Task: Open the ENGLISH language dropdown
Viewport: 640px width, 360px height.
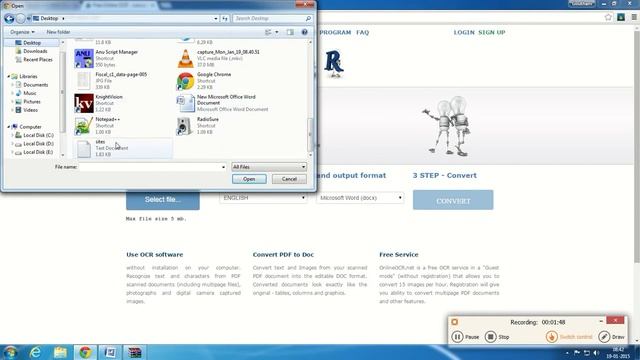Action: 263,198
